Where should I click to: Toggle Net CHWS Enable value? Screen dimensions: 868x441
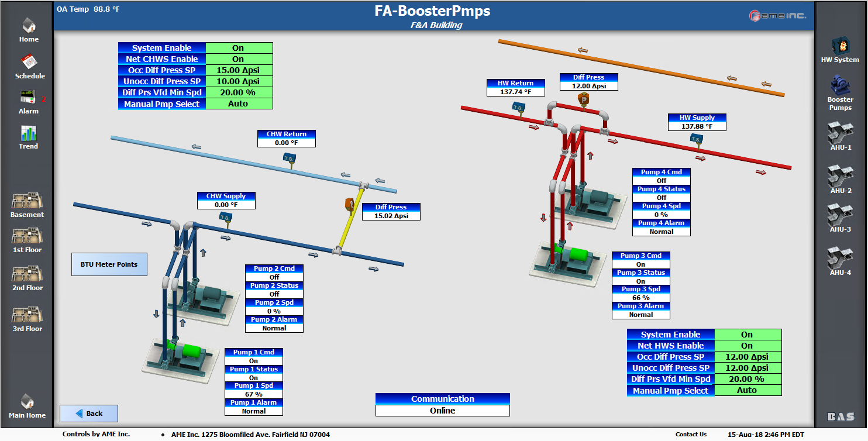[239, 59]
